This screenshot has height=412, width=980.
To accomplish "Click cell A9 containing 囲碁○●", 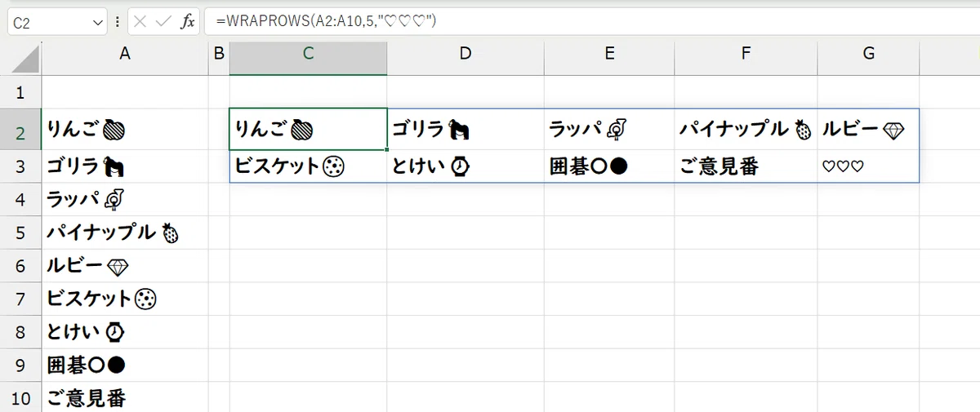I will pos(125,365).
